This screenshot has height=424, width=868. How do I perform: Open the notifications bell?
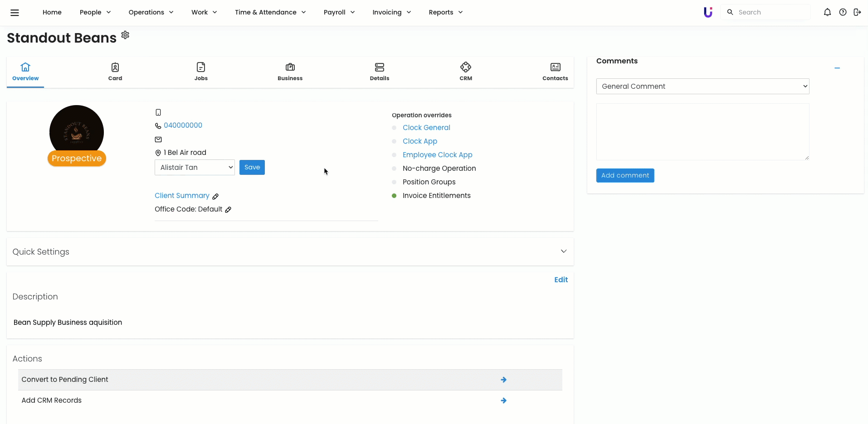(x=827, y=12)
